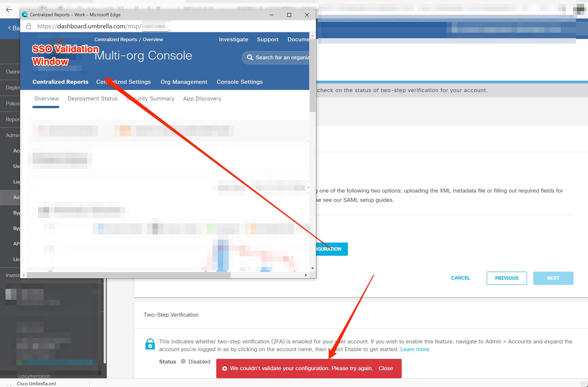Image resolution: width=588 pixels, height=387 pixels.
Task: Open the Org Management tab
Action: pos(184,82)
